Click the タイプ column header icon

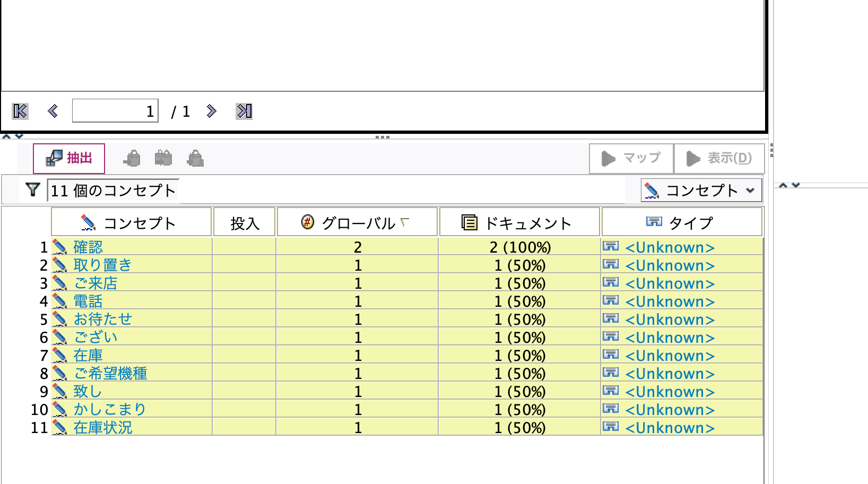click(655, 222)
